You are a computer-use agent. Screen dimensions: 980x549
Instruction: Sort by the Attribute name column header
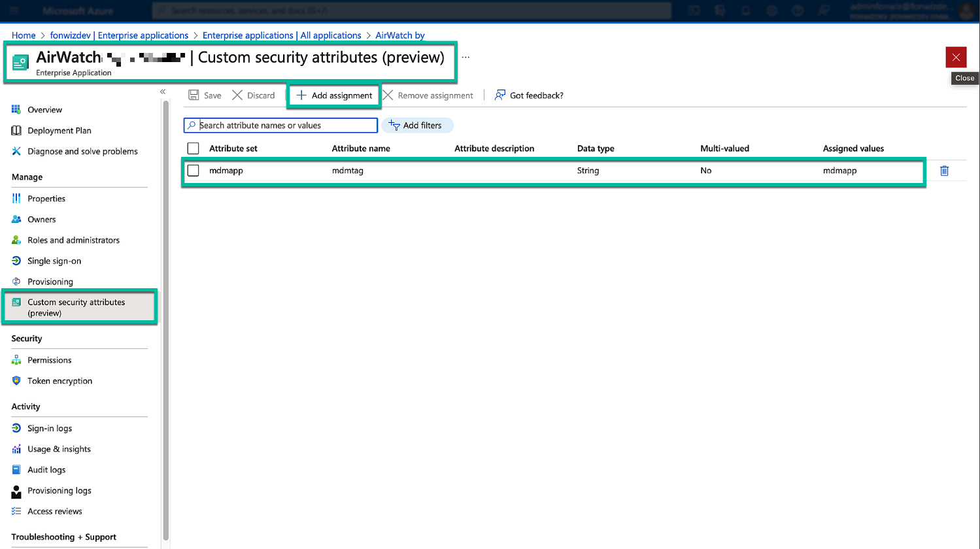point(361,148)
